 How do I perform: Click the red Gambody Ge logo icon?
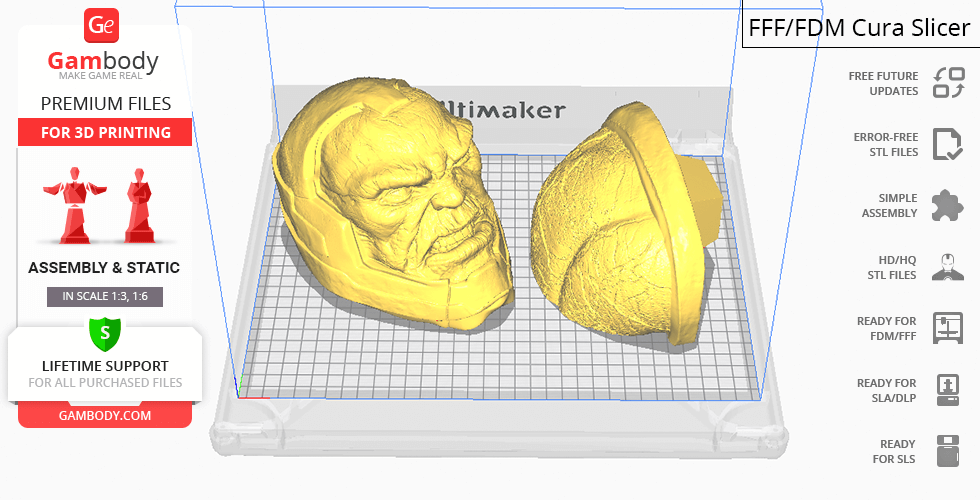pyautogui.click(x=104, y=25)
